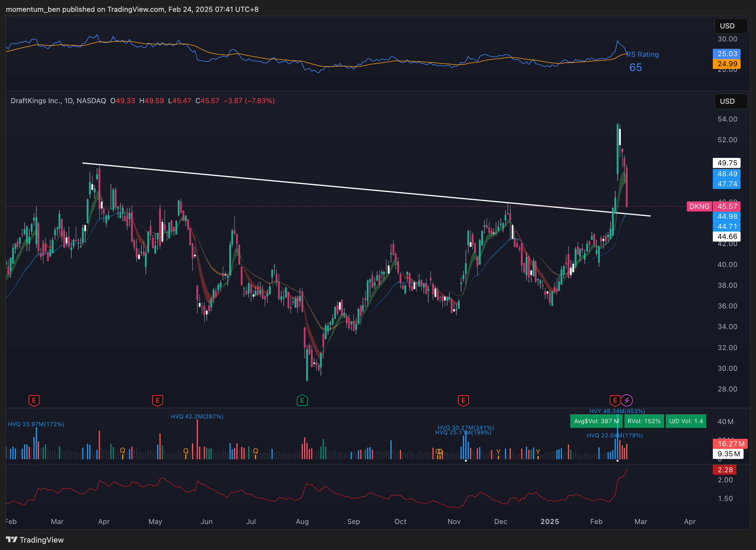
Task: Click the DraftKings Inc. chart title legend
Action: [58, 101]
